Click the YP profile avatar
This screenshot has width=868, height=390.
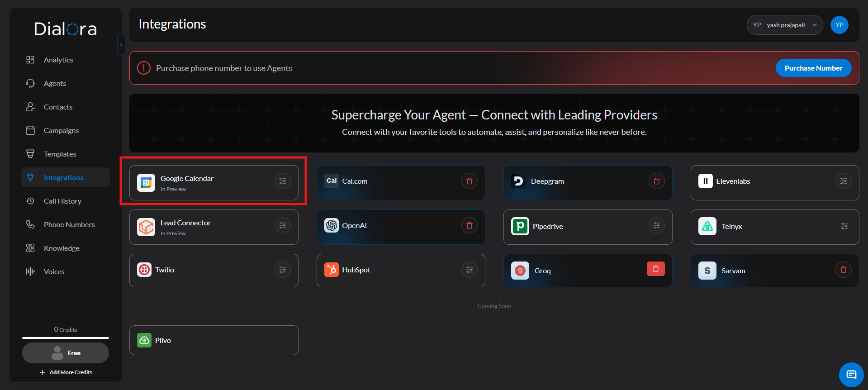tap(839, 25)
